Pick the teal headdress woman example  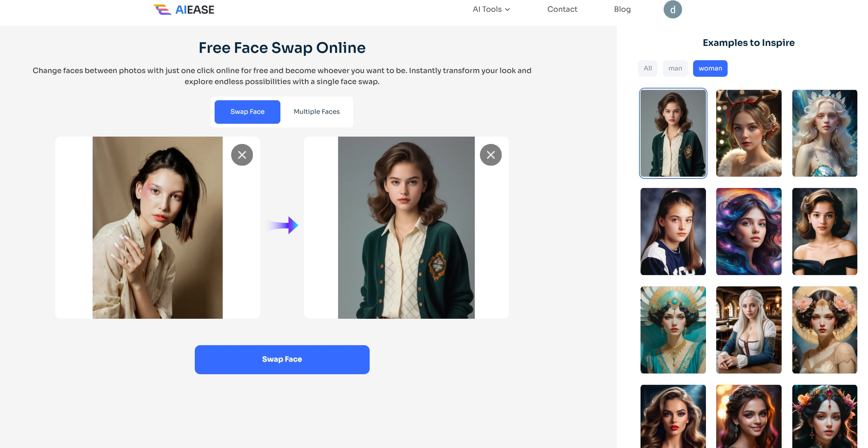click(673, 330)
